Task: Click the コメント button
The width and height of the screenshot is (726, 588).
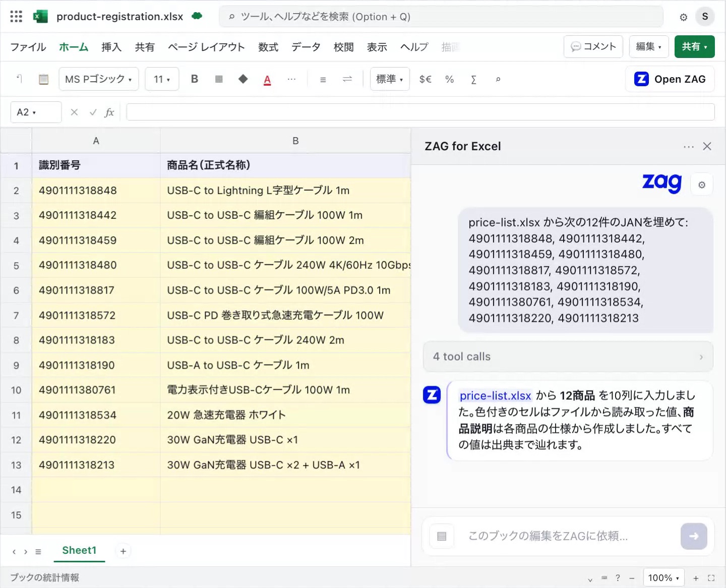Action: click(593, 47)
